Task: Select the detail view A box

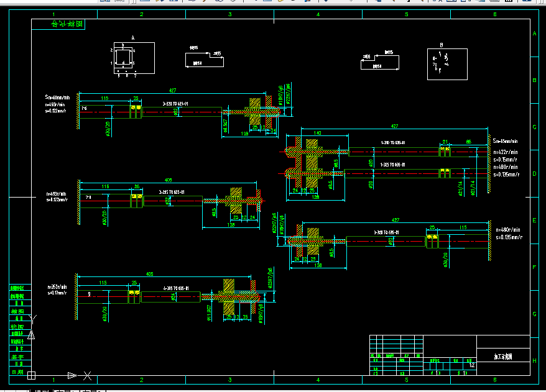Action: coord(134,58)
